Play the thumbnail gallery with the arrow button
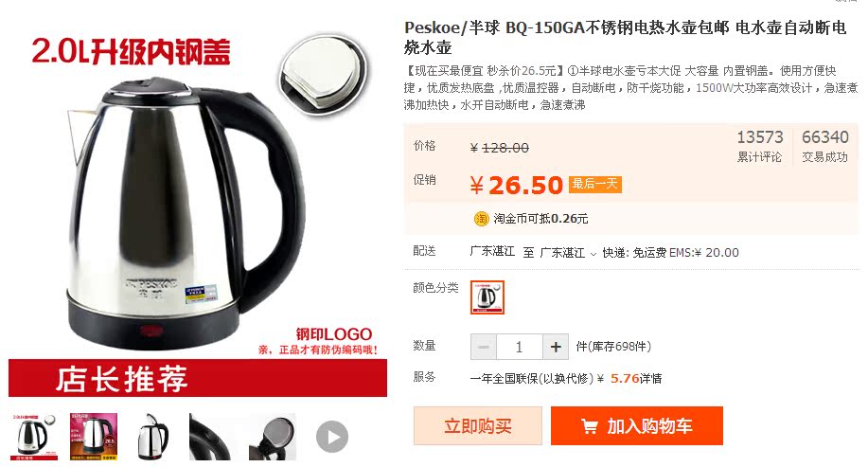 [x=332, y=437]
